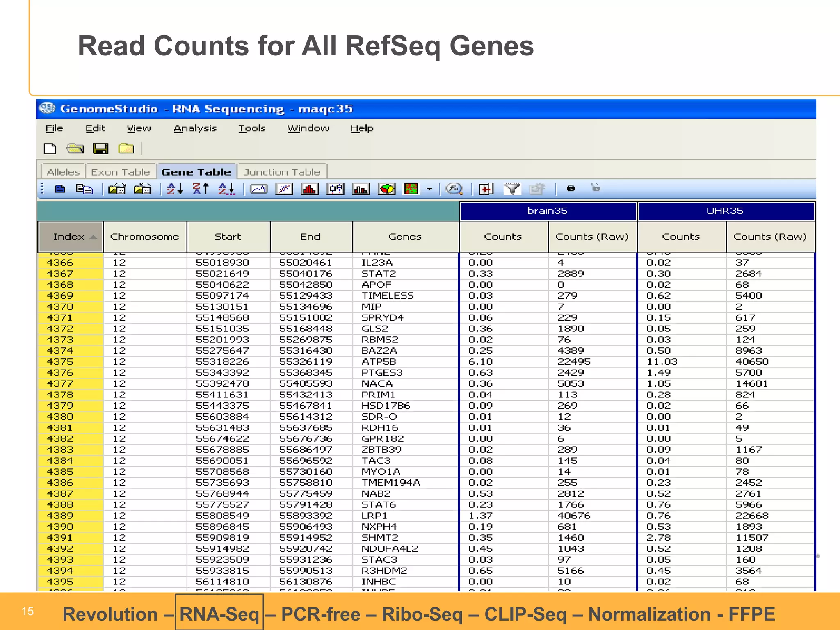Viewport: 840px width, 630px height.
Task: Open the Tools menu
Action: click(x=252, y=128)
